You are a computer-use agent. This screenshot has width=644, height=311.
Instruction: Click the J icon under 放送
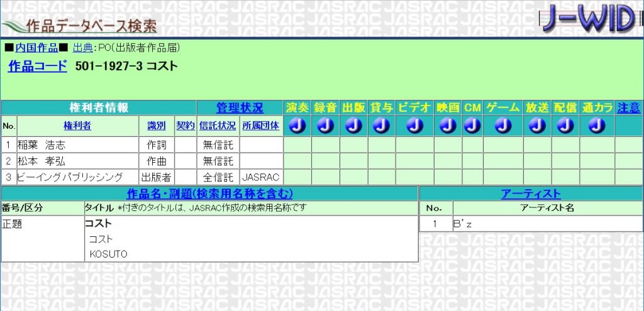(537, 126)
